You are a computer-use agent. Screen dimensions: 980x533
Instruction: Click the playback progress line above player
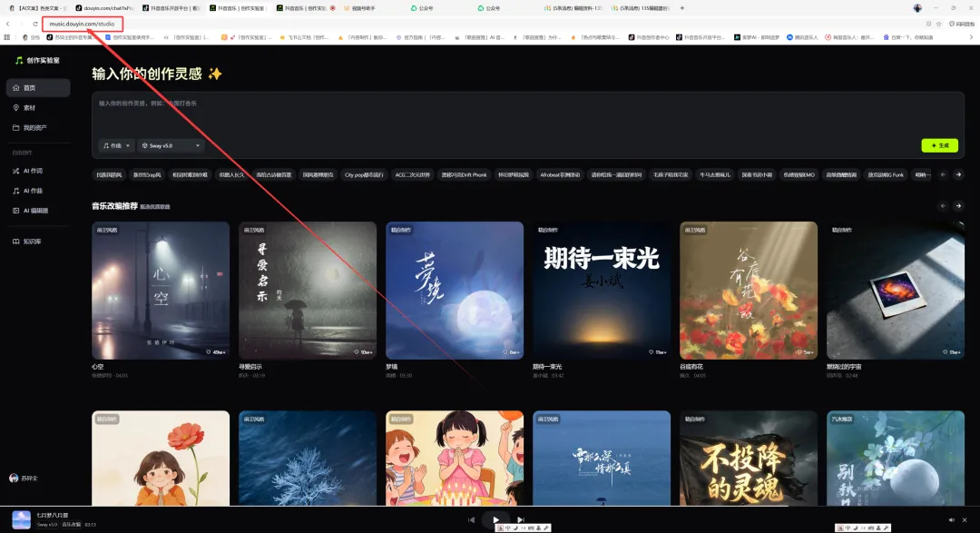pos(490,507)
